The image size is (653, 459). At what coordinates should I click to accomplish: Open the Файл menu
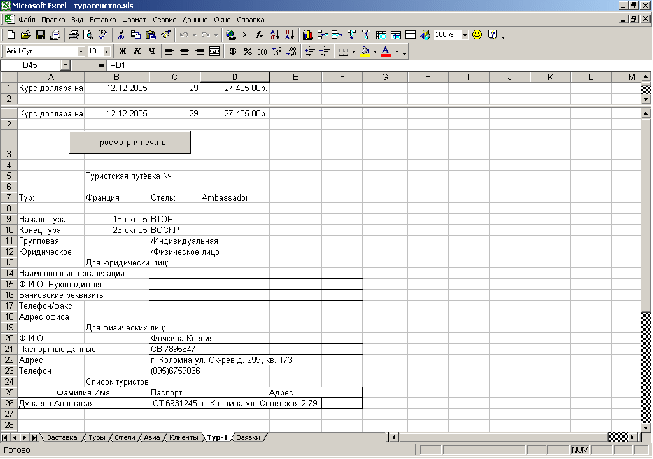coord(27,20)
